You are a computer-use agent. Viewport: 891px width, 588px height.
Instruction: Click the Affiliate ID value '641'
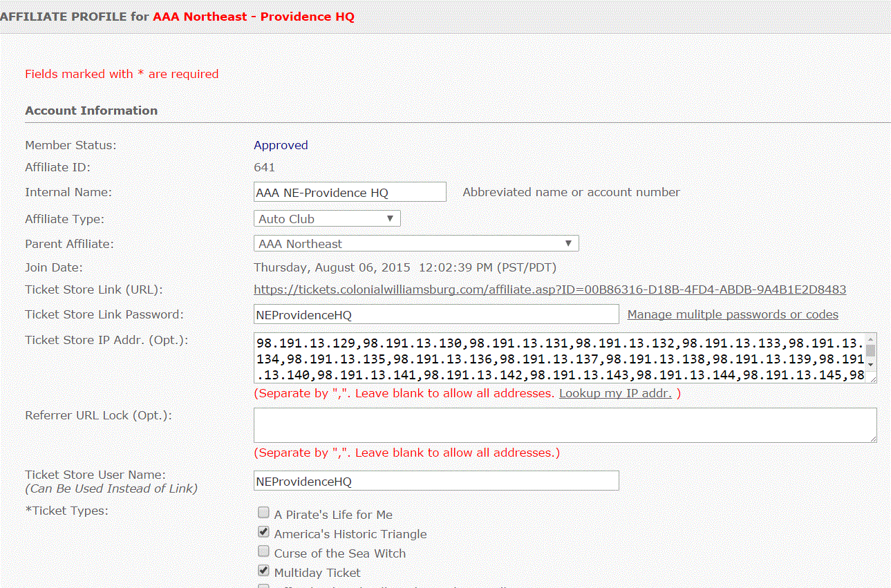(264, 167)
